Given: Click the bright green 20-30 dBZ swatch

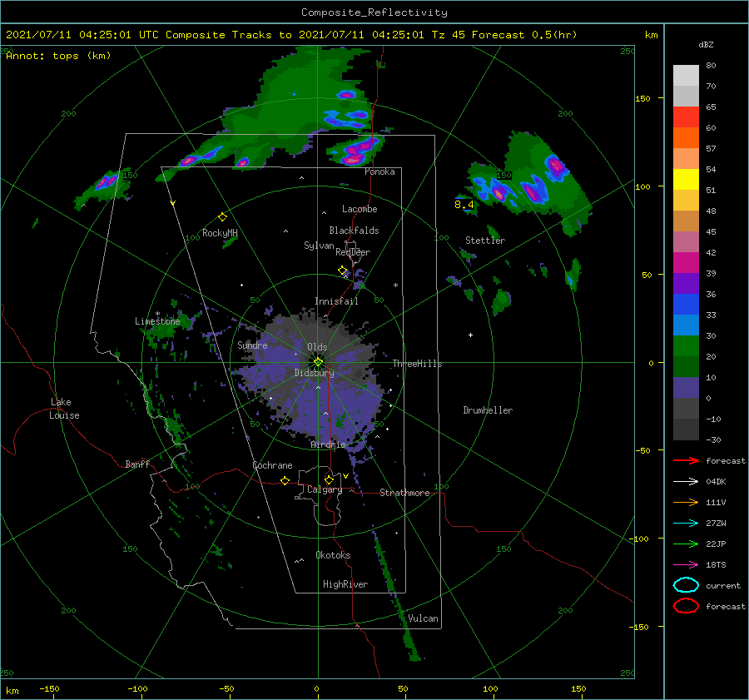Looking at the screenshot, I should 686,345.
